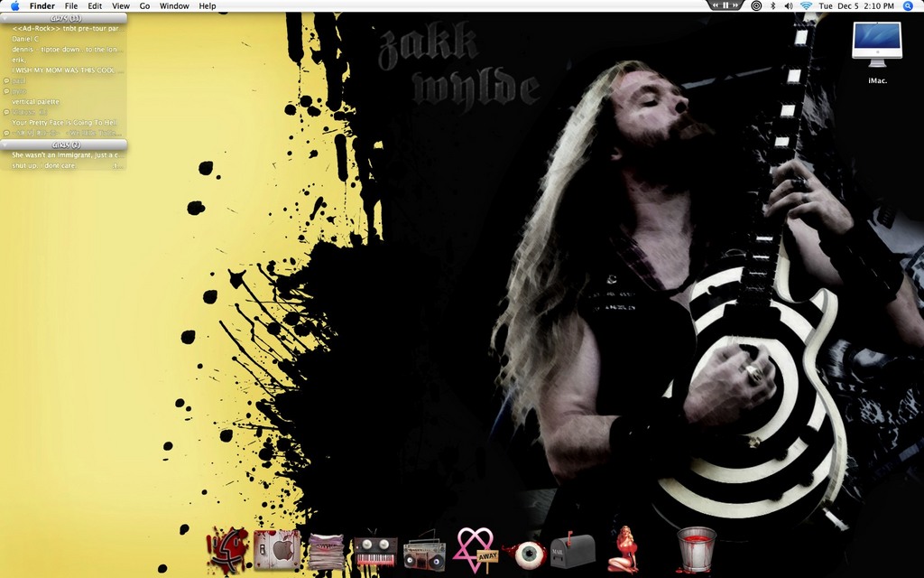Select buddy shut up. i dont care.

[64, 166]
